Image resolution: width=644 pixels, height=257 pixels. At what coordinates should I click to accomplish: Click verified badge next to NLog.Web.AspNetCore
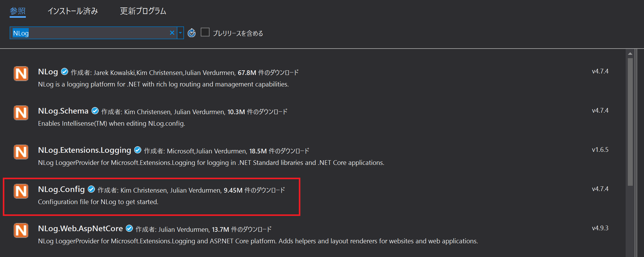(129, 228)
